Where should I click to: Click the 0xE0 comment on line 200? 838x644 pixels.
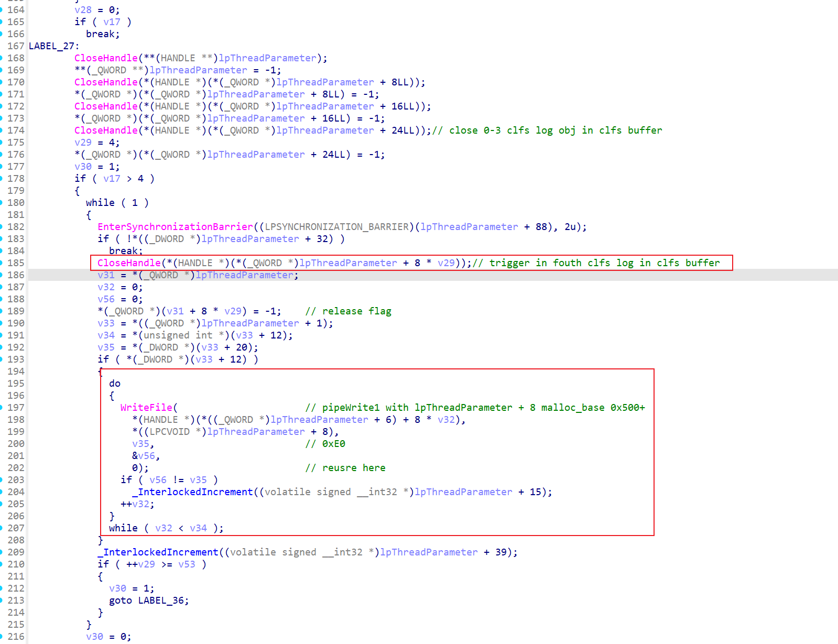(x=333, y=444)
